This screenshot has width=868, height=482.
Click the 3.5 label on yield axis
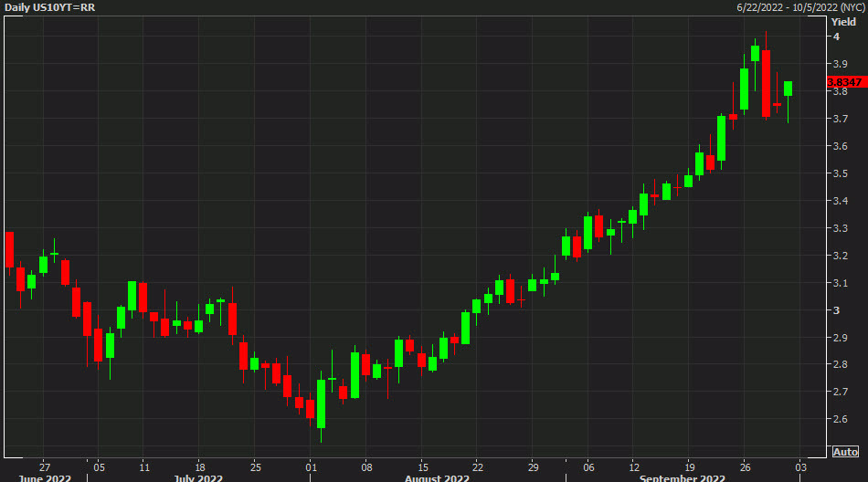[839, 173]
